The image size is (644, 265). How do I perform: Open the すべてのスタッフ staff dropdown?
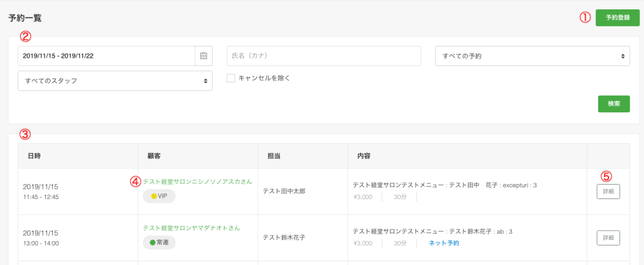pyautogui.click(x=115, y=81)
